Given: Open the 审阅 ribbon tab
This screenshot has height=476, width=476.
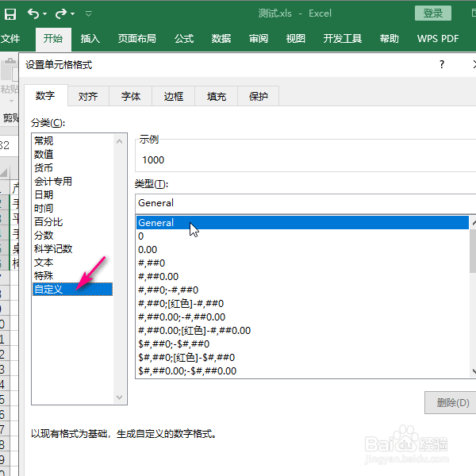Looking at the screenshot, I should (x=259, y=39).
